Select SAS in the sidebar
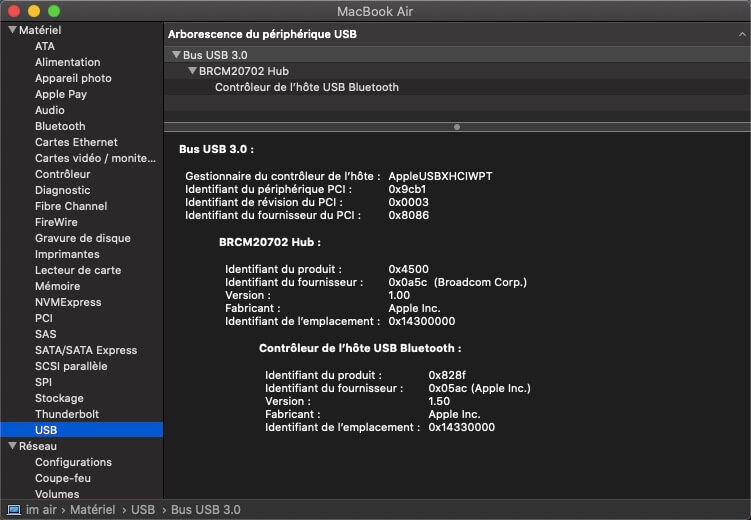This screenshot has width=751, height=520. [x=46, y=334]
